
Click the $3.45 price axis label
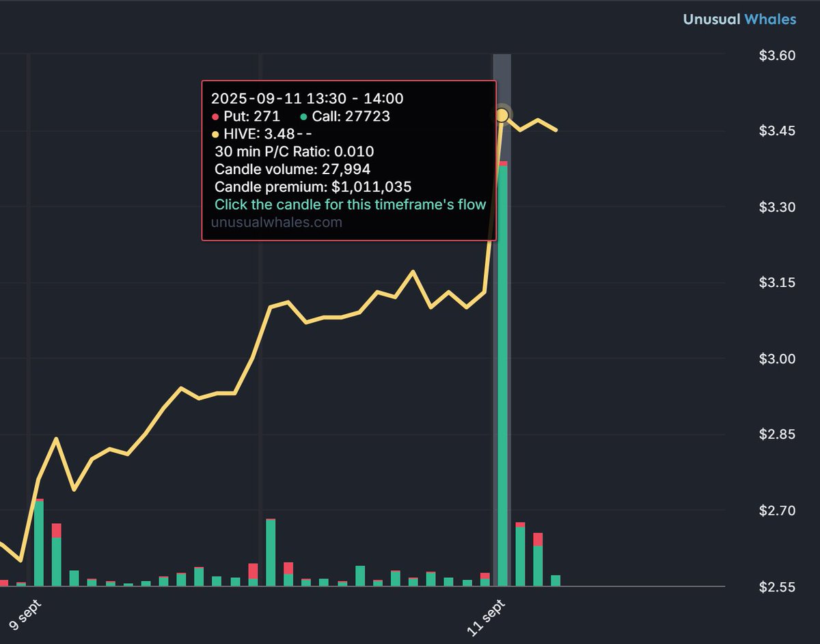[777, 130]
